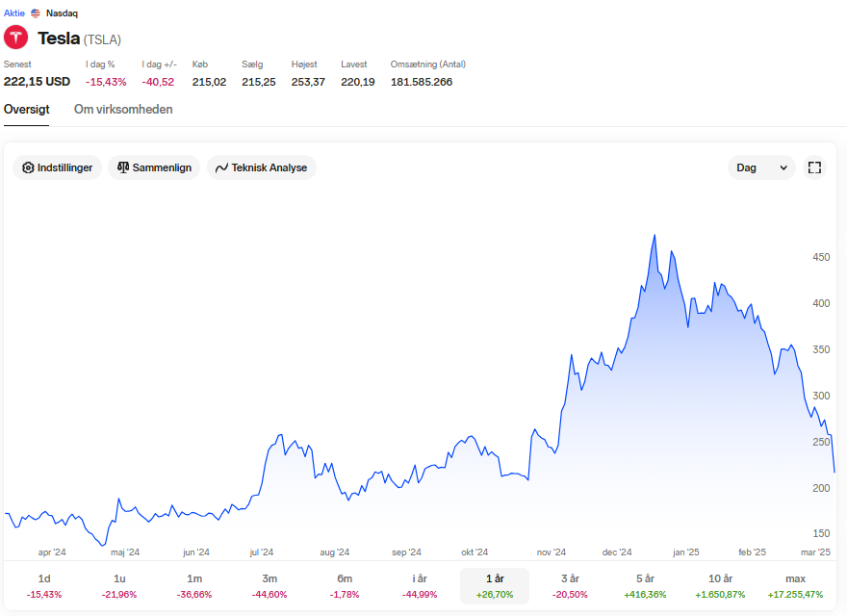
Task: Select the 5 år time range
Action: [x=645, y=586]
